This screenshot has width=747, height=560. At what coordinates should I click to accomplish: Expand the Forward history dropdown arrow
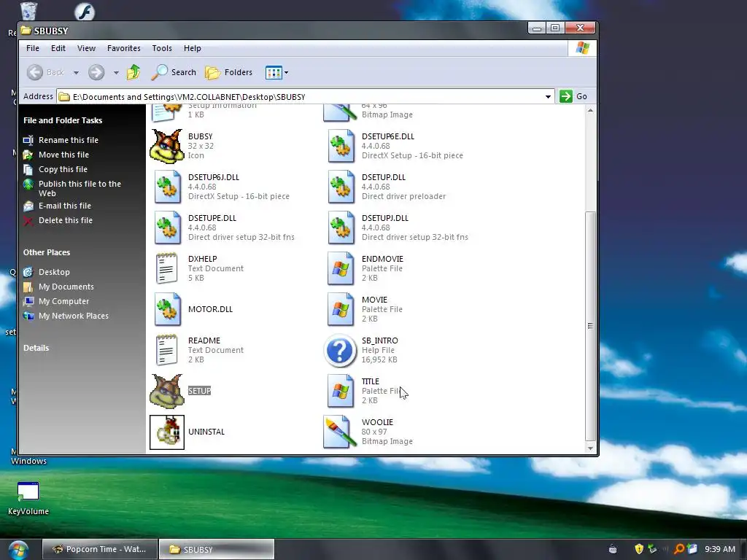tap(116, 73)
